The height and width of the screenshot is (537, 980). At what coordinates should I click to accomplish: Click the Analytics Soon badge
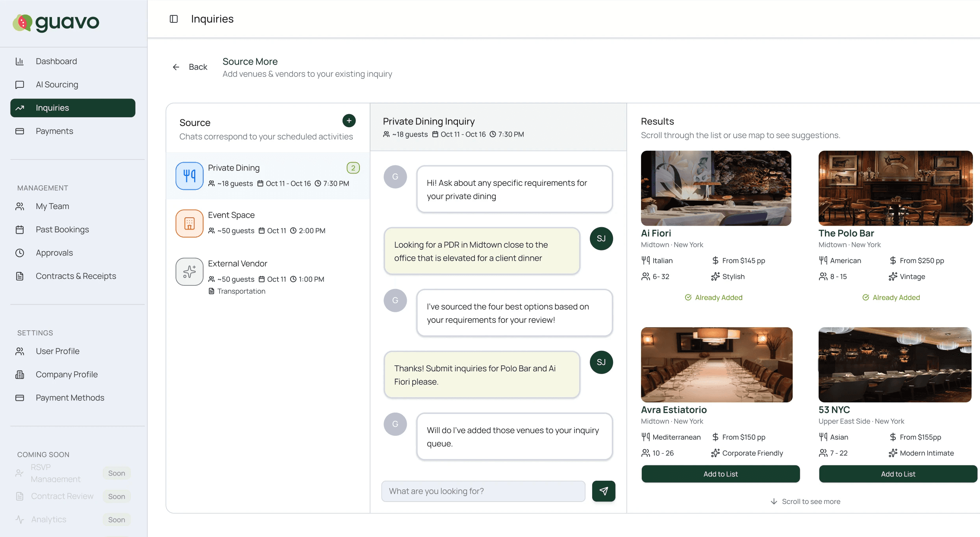tap(117, 520)
